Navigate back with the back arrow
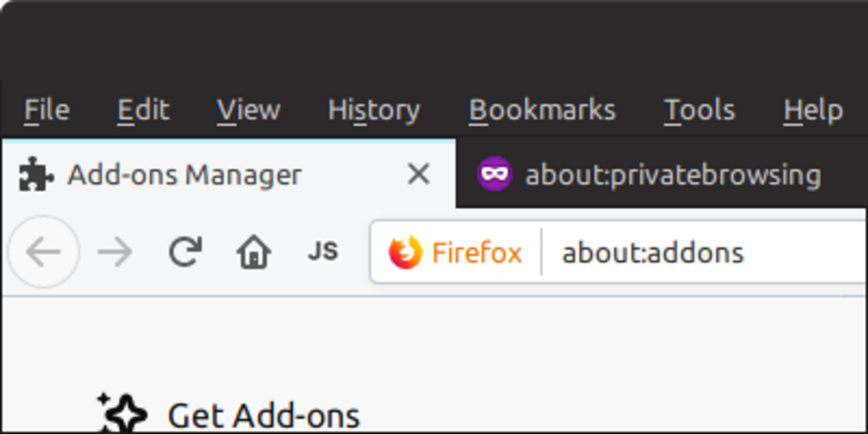 point(43,252)
